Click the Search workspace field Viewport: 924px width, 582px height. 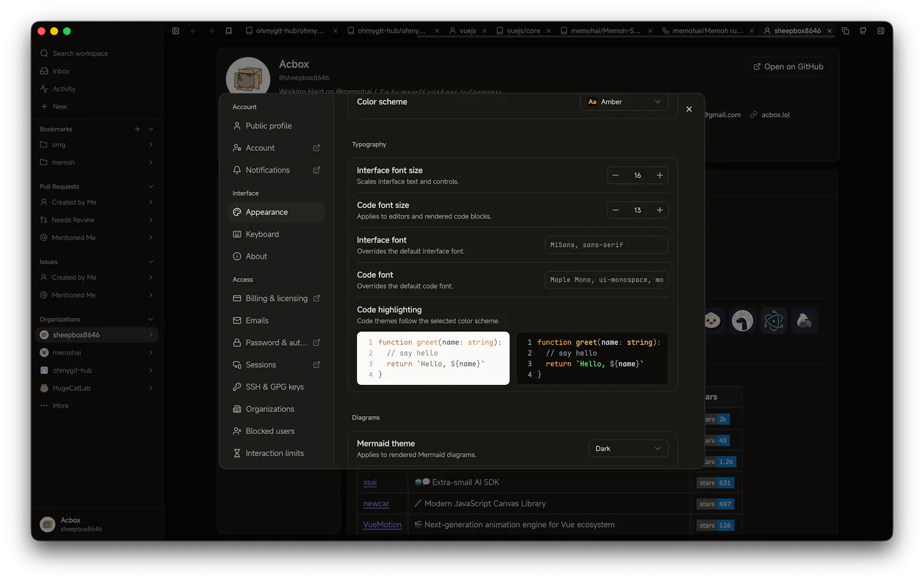click(97, 53)
